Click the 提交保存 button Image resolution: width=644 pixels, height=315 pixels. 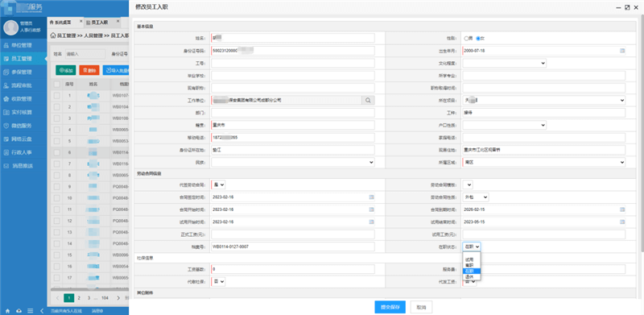click(x=390, y=307)
